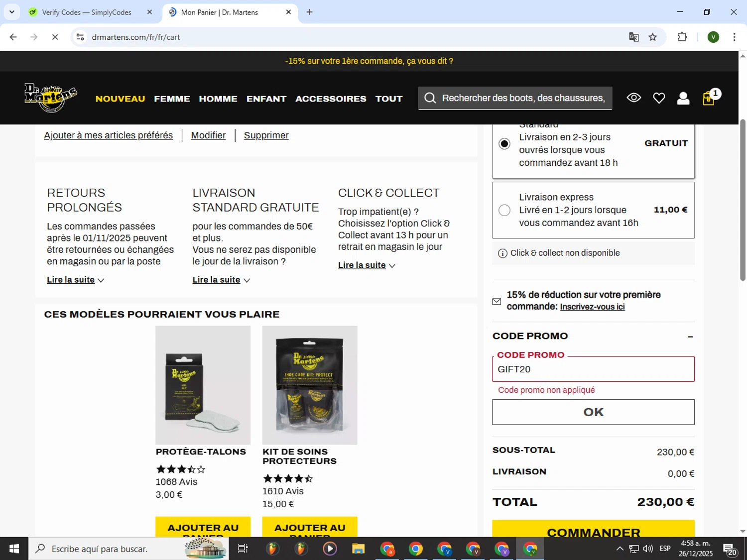Click the Windows taskbar search box

pyautogui.click(x=129, y=549)
